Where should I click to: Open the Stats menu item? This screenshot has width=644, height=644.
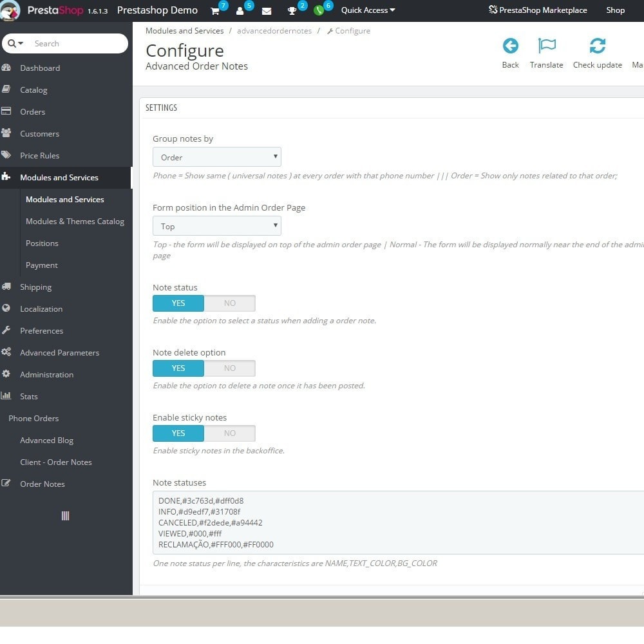pyautogui.click(x=29, y=396)
